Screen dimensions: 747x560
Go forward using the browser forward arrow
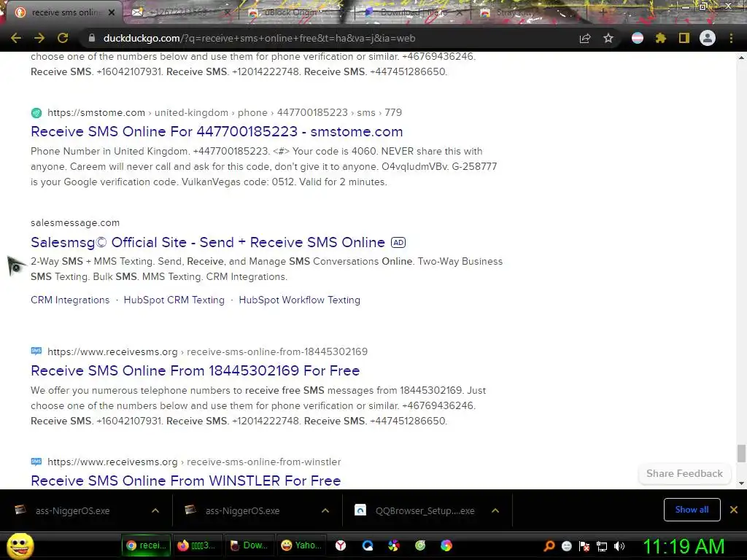click(x=39, y=38)
